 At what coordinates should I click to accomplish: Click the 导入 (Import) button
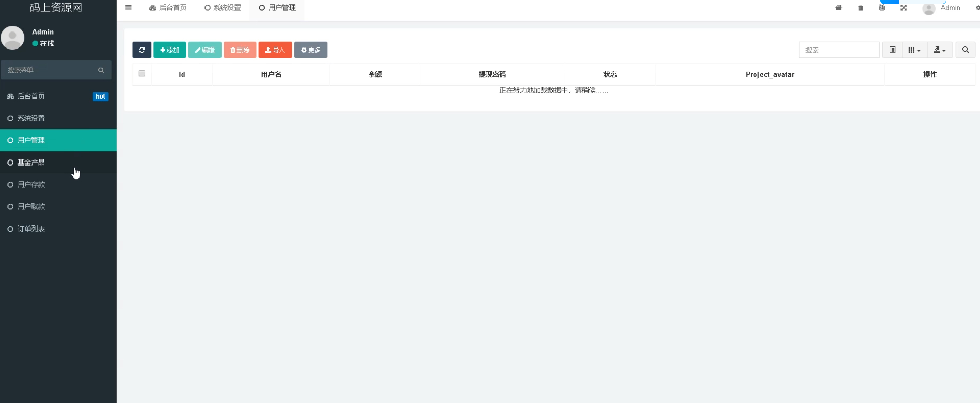click(275, 50)
